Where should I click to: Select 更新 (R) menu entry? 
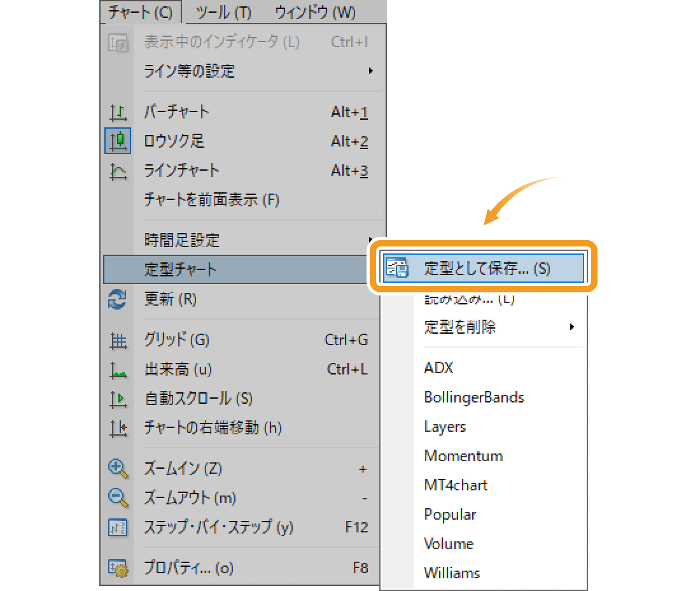170,299
